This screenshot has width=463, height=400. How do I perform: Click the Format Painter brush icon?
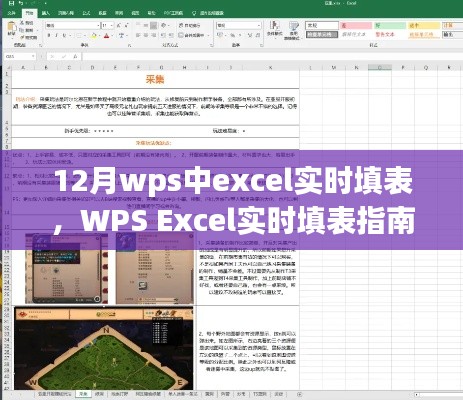coord(22,38)
